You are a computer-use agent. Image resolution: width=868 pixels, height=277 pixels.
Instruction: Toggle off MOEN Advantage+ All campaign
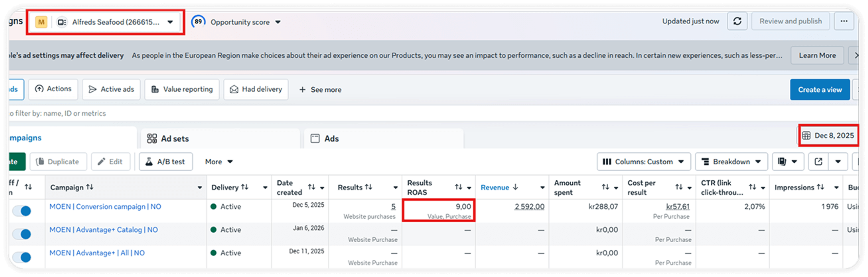tap(22, 257)
